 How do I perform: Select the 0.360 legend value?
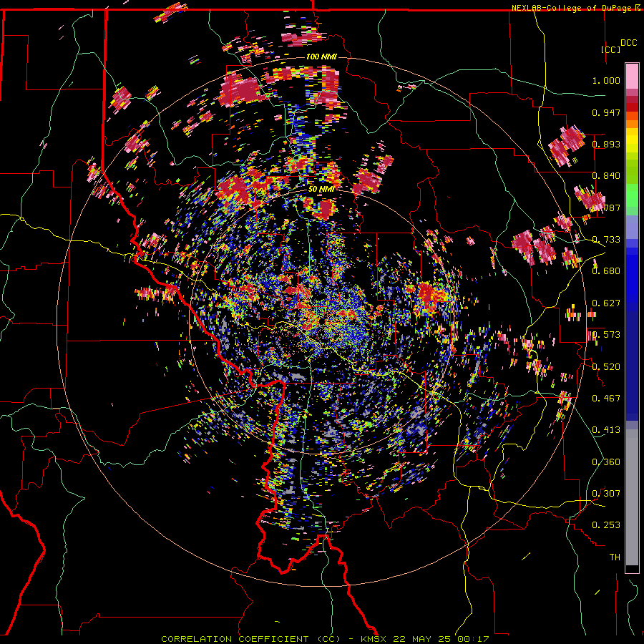[x=606, y=462]
